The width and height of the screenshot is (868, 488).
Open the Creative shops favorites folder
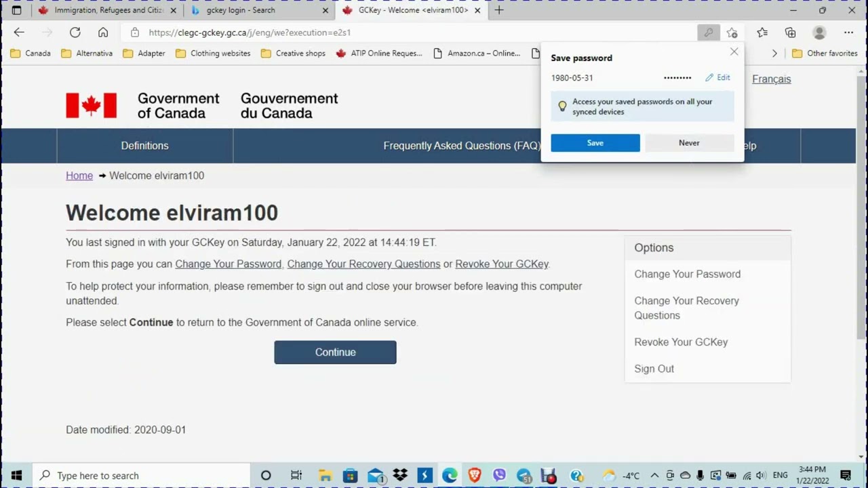pyautogui.click(x=293, y=53)
